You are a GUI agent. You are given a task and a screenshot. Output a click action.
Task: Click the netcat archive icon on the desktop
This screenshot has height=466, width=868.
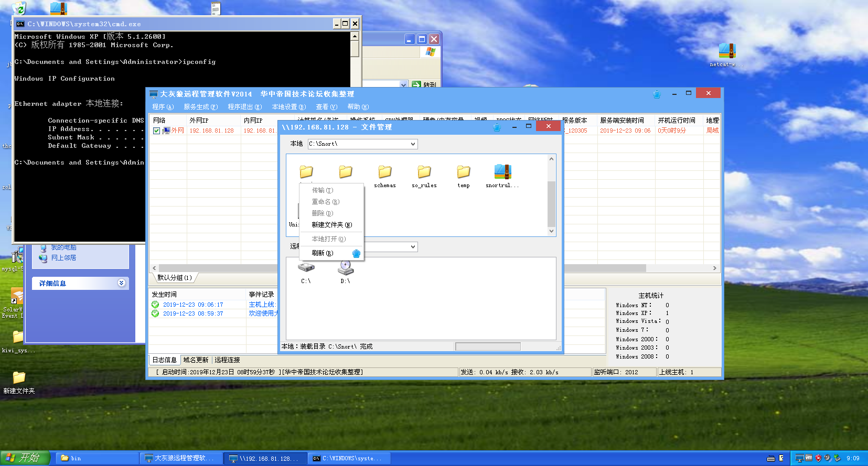coord(727,51)
